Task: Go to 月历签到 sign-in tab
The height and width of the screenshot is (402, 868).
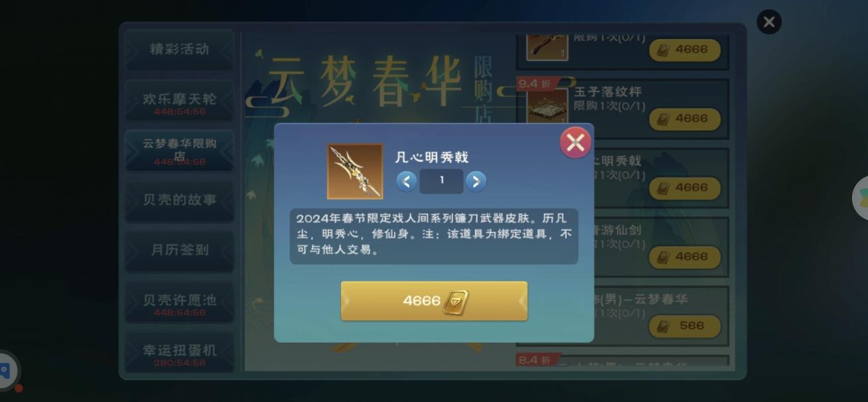Action: [x=179, y=251]
